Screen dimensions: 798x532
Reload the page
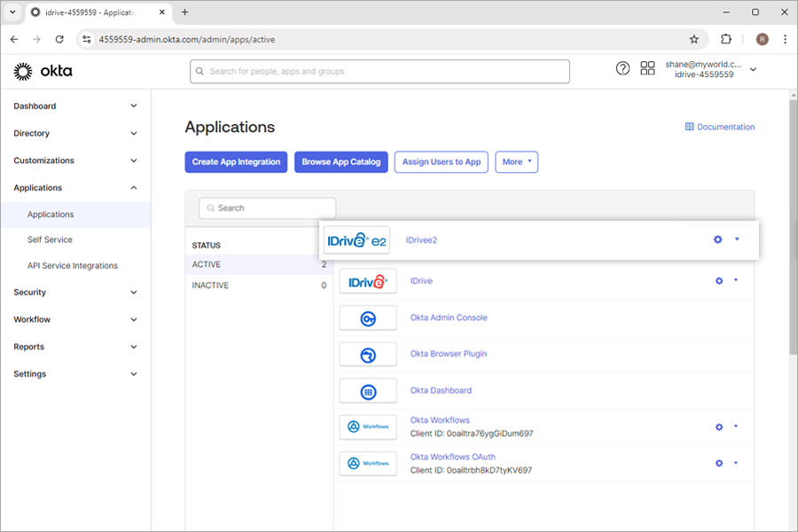(x=59, y=39)
